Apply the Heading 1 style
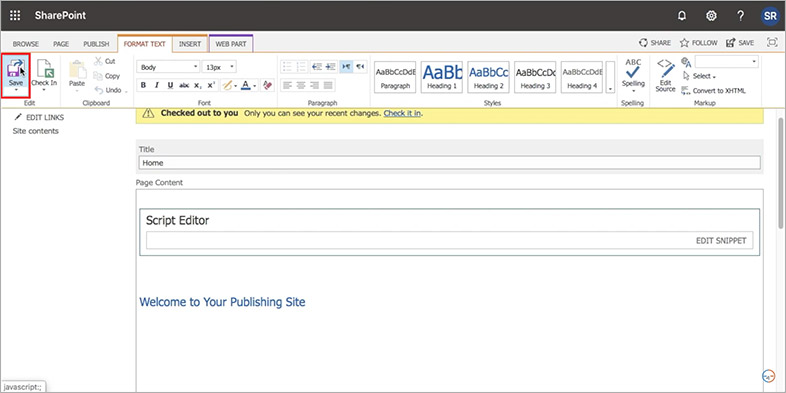Screen dimensions: 786x393 click(x=442, y=77)
